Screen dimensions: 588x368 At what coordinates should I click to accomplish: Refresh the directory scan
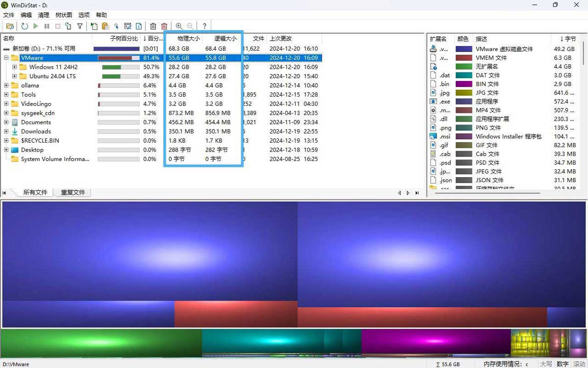(x=24, y=26)
